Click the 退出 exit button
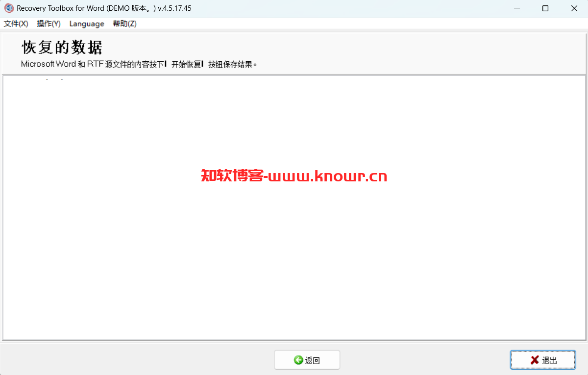Viewport: 588px width, 375px height. [x=543, y=360]
